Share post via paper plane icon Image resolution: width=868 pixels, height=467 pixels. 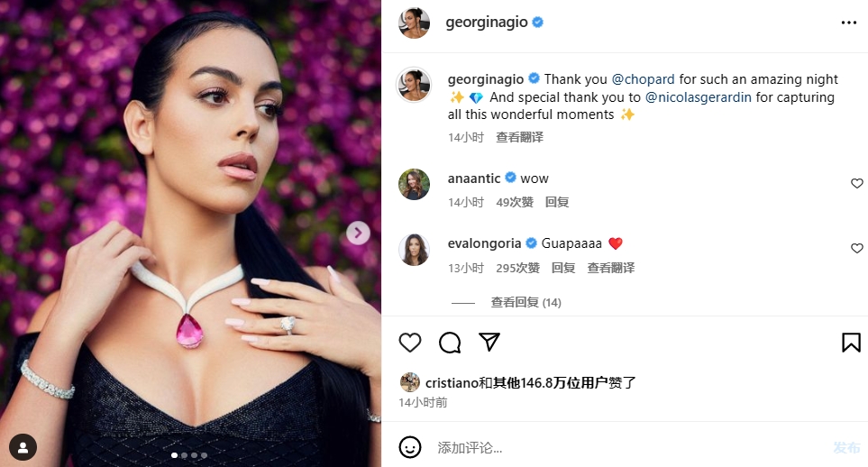click(489, 342)
